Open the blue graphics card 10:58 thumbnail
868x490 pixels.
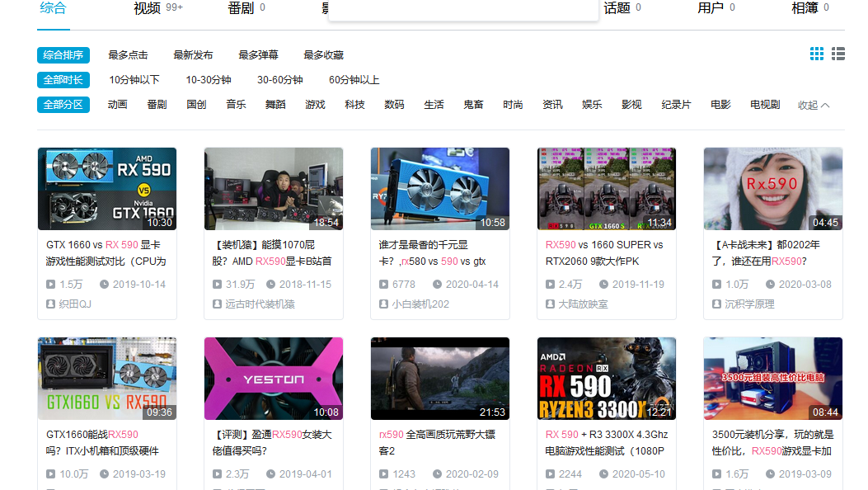click(440, 189)
